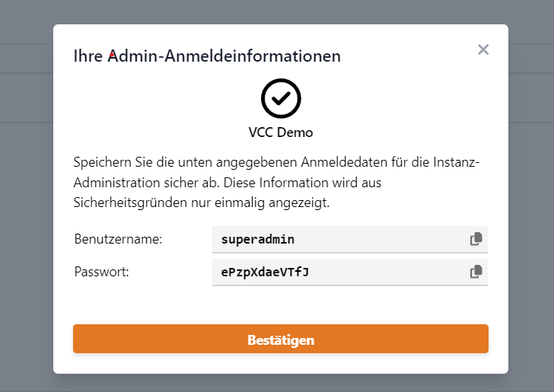Click the circled checkmark success icon
This screenshot has height=392, width=554.
point(281,98)
